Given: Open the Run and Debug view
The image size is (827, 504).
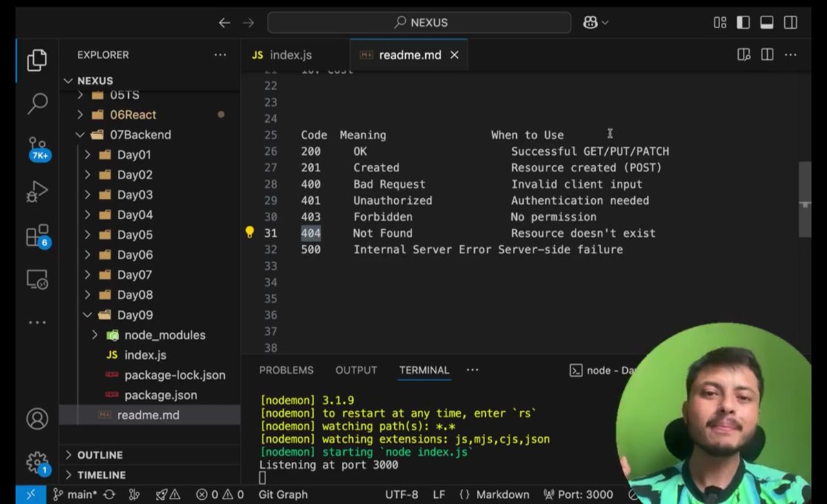Looking at the screenshot, I should click(x=37, y=191).
